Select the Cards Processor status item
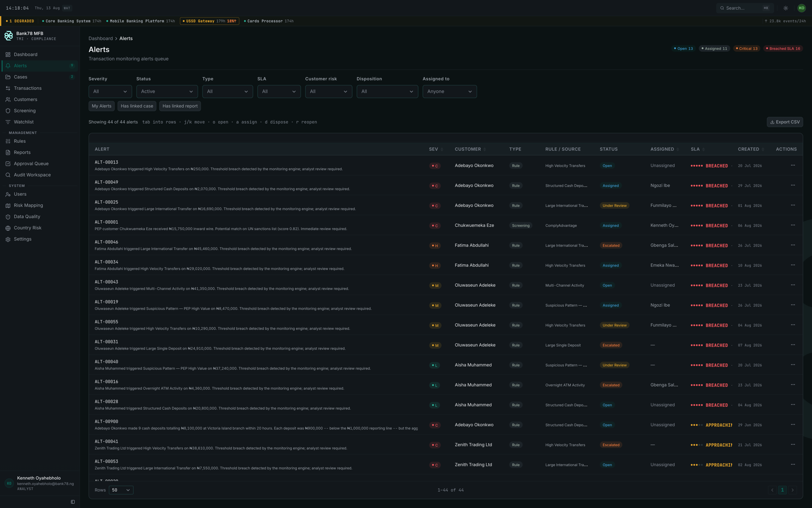This screenshot has height=508, width=812. pos(269,21)
